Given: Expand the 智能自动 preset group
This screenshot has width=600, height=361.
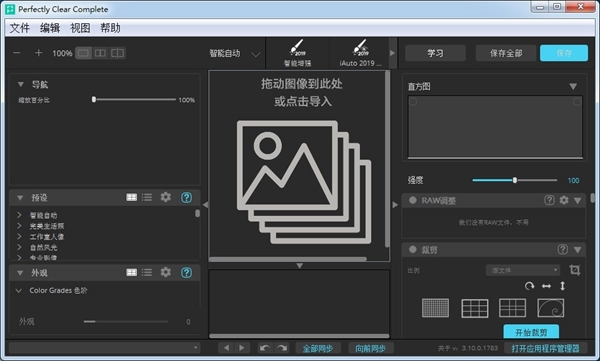Looking at the screenshot, I should coord(19,215).
